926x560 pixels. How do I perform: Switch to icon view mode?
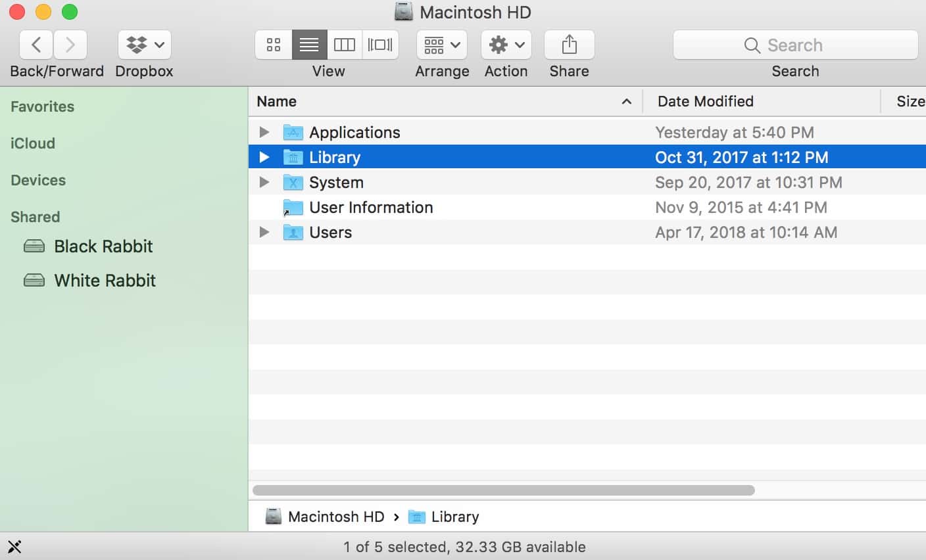point(274,45)
